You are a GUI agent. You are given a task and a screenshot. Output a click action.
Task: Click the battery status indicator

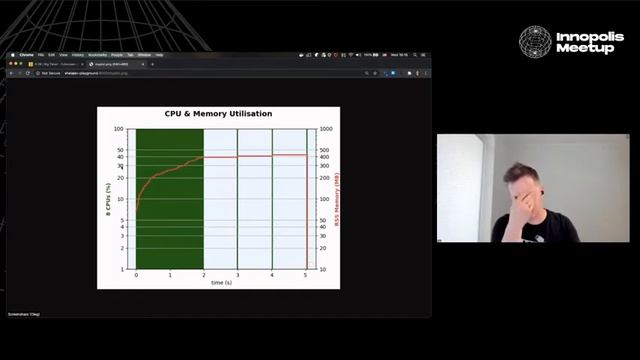coord(371,55)
